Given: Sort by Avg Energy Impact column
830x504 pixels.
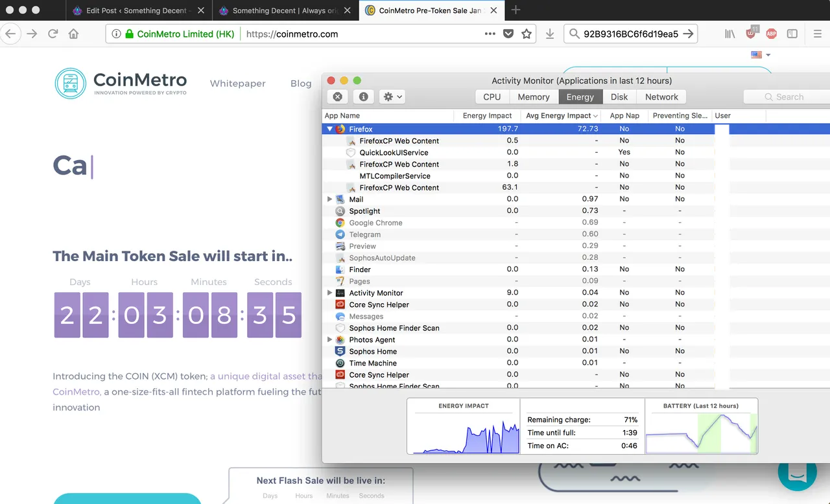Looking at the screenshot, I should [561, 115].
